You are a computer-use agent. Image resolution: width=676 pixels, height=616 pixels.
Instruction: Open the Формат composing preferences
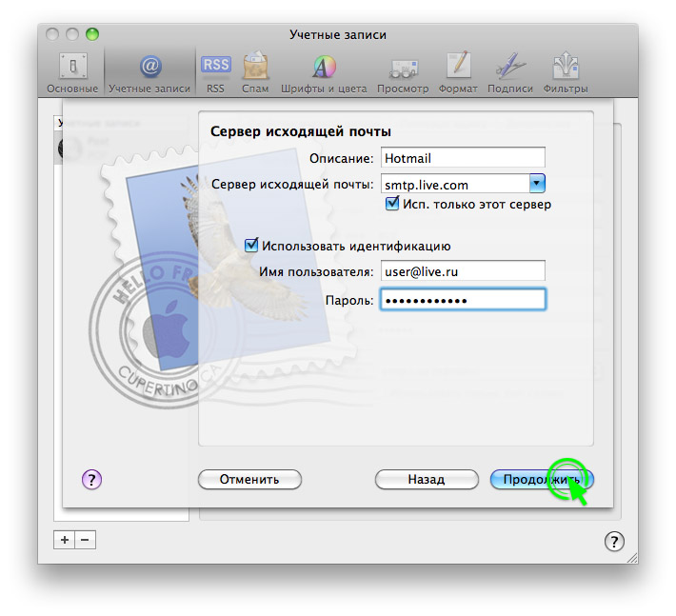pos(458,71)
